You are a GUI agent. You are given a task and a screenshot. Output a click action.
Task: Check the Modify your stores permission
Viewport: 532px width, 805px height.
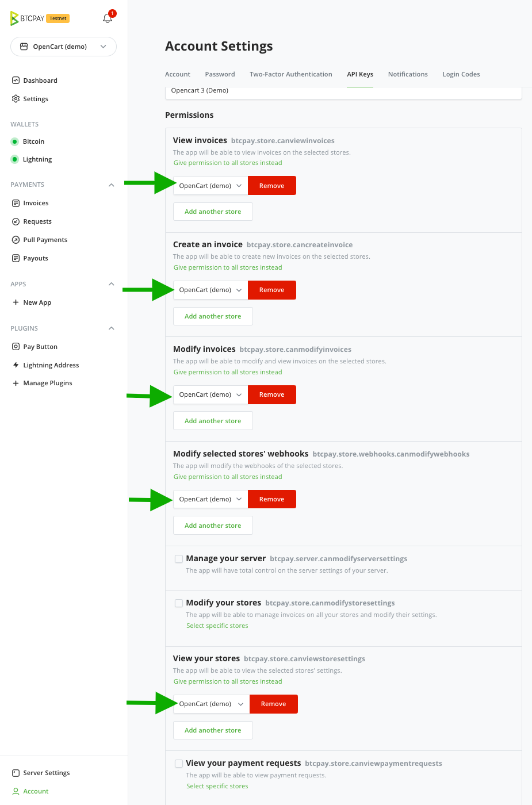pyautogui.click(x=179, y=603)
